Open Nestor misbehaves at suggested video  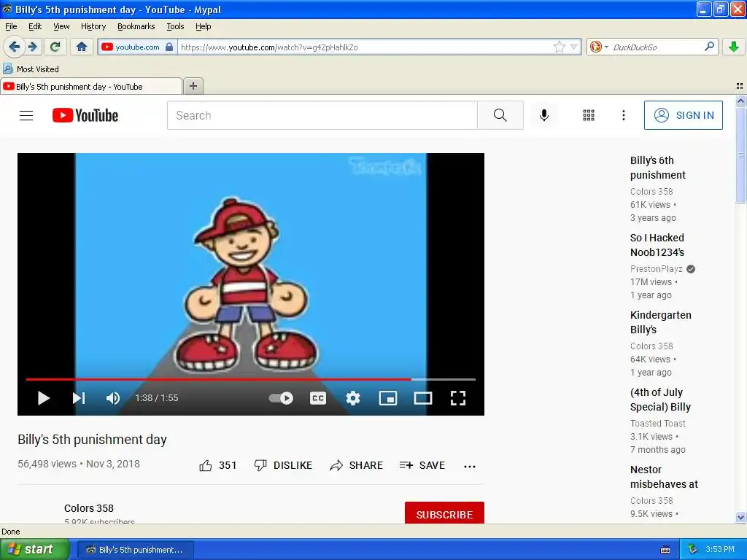point(664,477)
